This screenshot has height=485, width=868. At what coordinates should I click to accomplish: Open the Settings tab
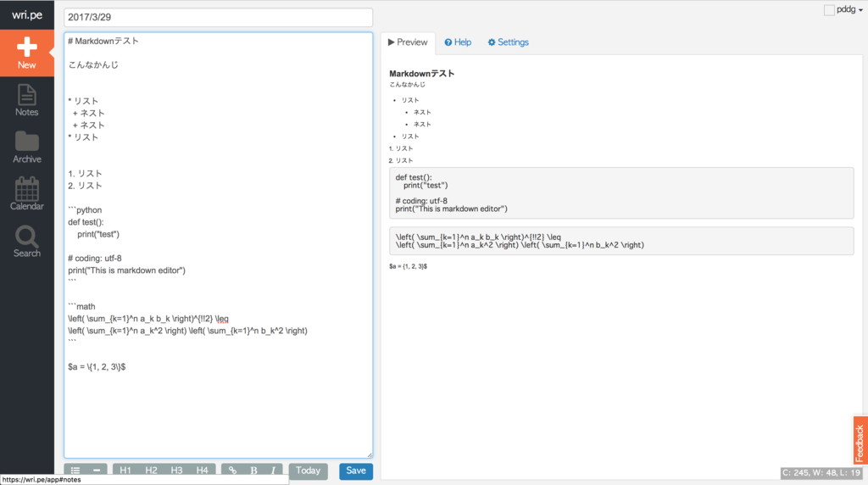[x=509, y=42]
